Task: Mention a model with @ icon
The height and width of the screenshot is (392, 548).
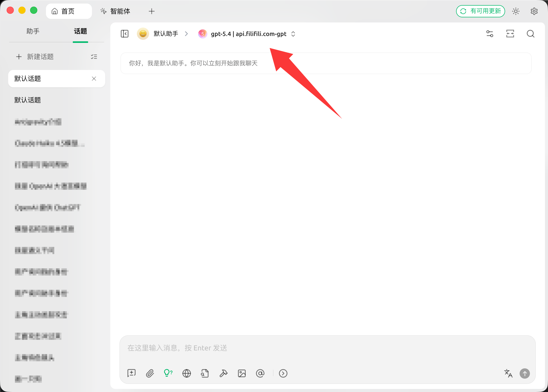Action: pyautogui.click(x=260, y=373)
